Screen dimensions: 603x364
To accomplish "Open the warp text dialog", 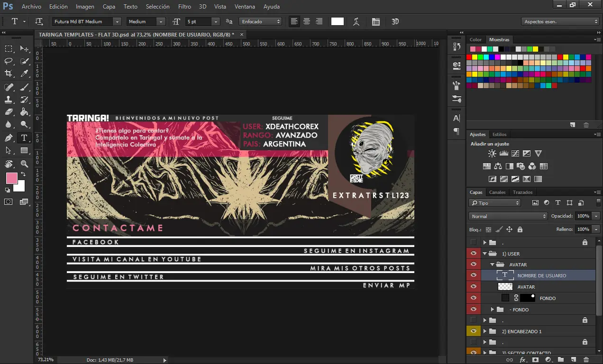I will [x=356, y=21].
